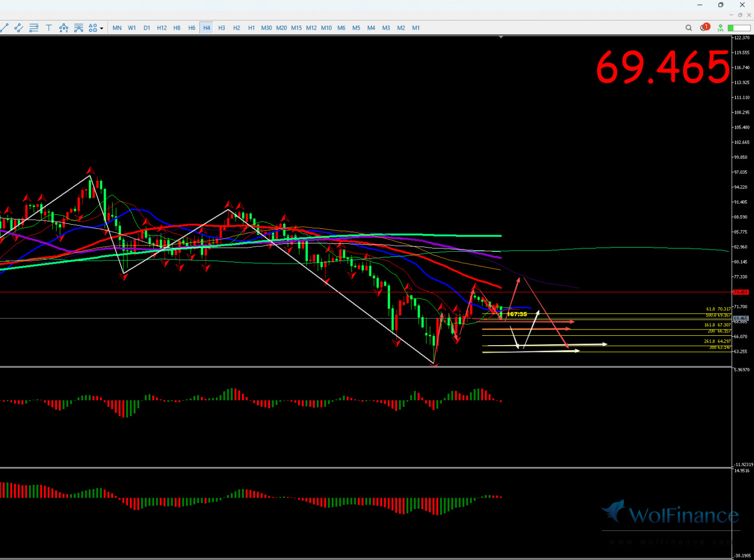The image size is (754, 560).
Task: Select the trend line drawing tool
Action: pos(4,28)
